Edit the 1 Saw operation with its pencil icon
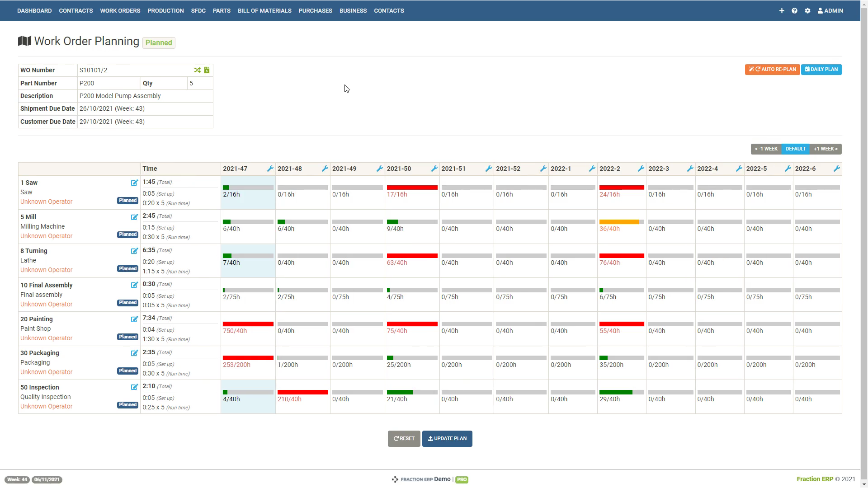 pos(134,183)
